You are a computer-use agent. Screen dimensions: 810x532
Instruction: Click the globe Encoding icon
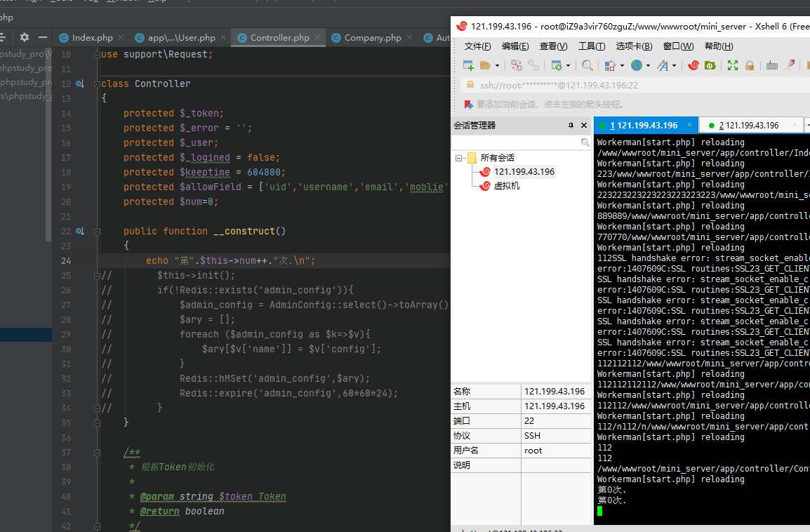pos(637,65)
